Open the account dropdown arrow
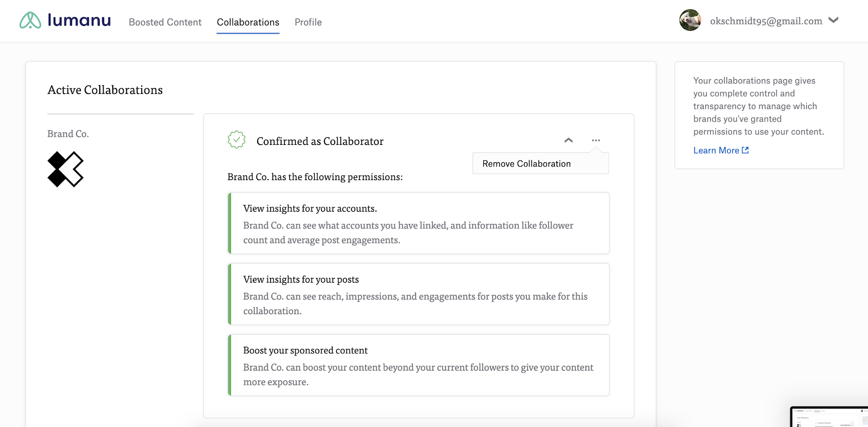This screenshot has height=427, width=868. 834,20
